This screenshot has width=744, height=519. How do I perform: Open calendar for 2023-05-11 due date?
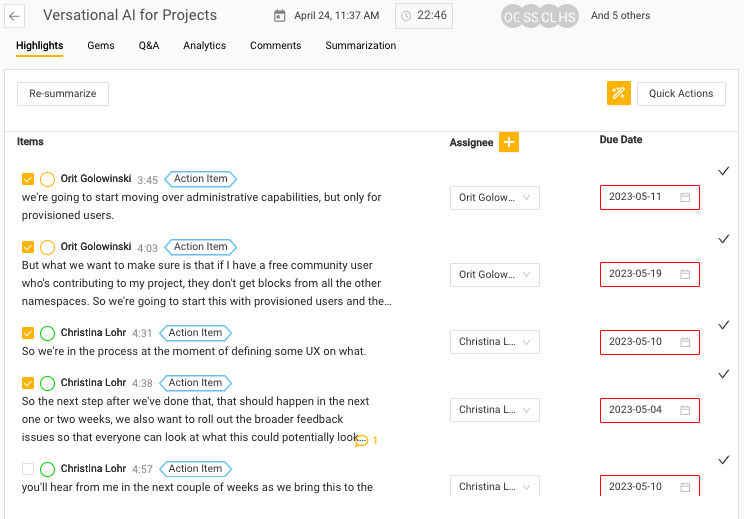[x=685, y=198]
